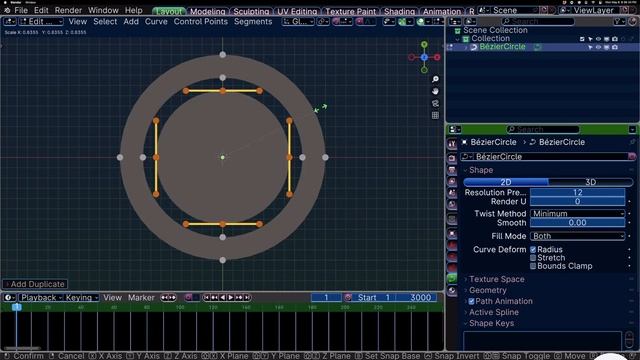Hide the Collection with its eye icon
Screen dimensions: 640x360
pos(598,39)
